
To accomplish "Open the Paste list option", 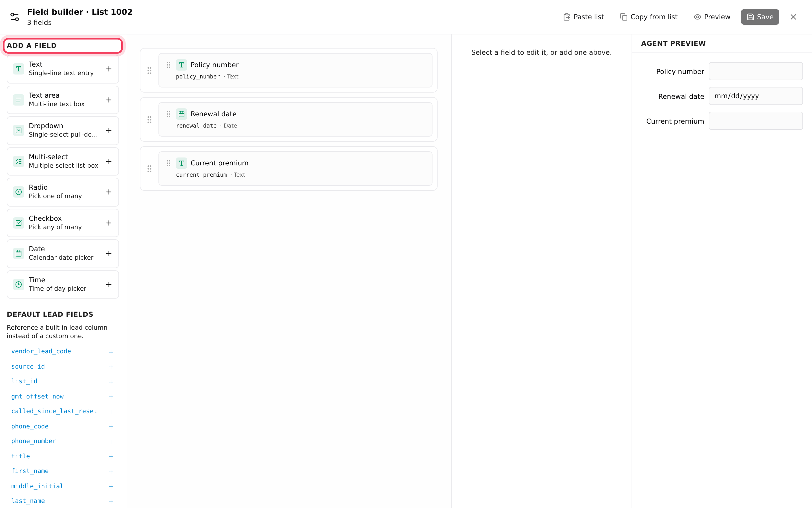I will [x=584, y=17].
